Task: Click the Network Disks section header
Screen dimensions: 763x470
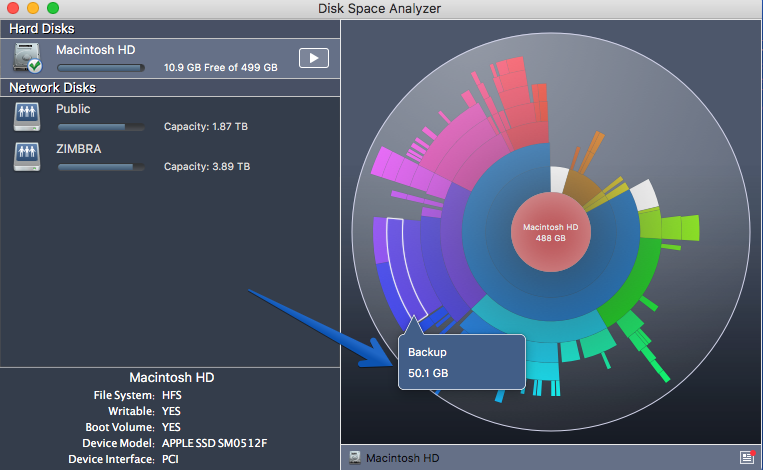Action: (170, 88)
